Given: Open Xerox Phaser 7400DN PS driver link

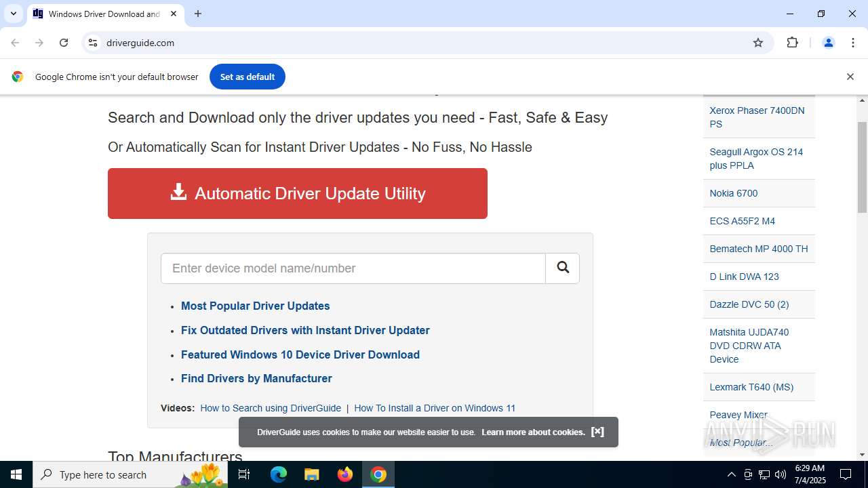Looking at the screenshot, I should pos(759,117).
